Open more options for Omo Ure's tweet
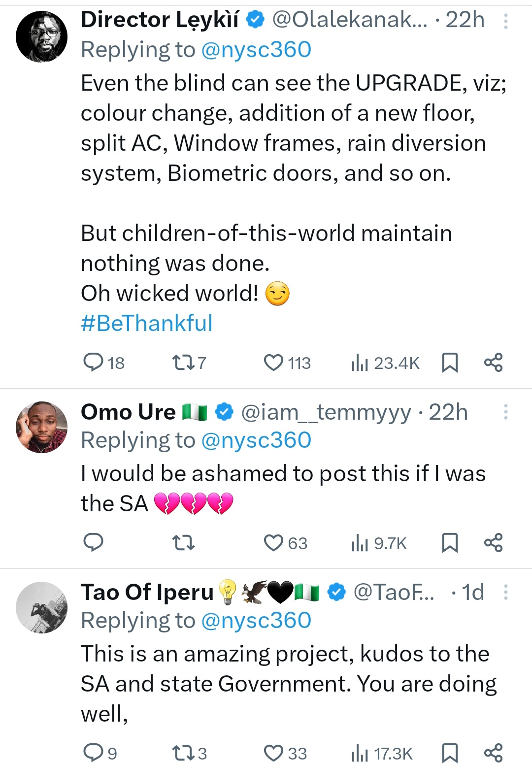The width and height of the screenshot is (532, 763). click(505, 412)
